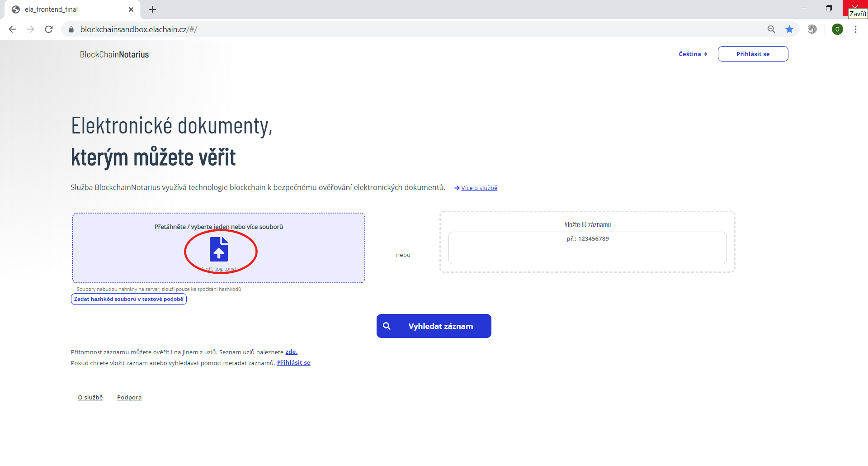Screen dimensions: 868x466
Task: Focus the record ID input field
Action: tap(587, 248)
